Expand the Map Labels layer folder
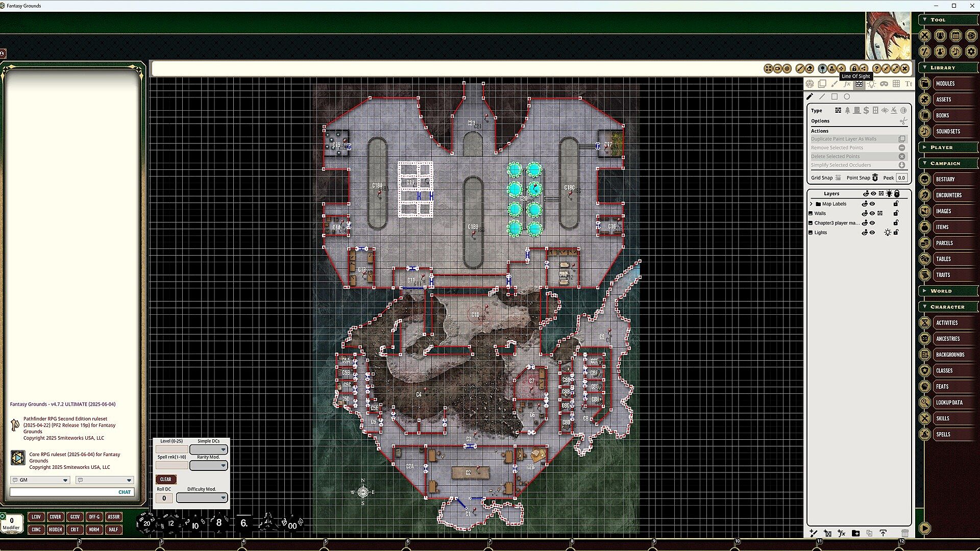Screen dimensions: 980x551 811,204
